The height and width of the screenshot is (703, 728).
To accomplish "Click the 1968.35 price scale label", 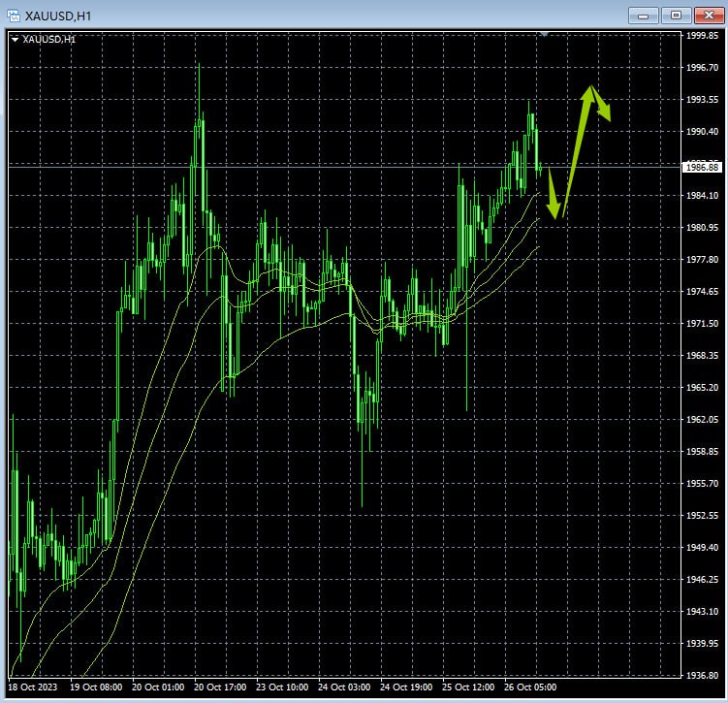I will (701, 355).
